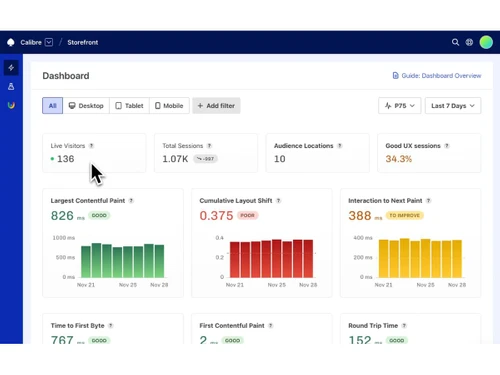The width and height of the screenshot is (500, 375).
Task: Click the TO IMPROVE badge
Action: click(405, 215)
